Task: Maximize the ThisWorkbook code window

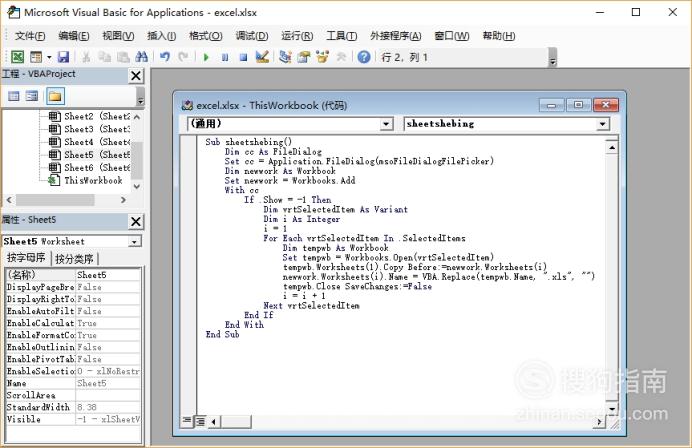Action: pyautogui.click(x=578, y=105)
